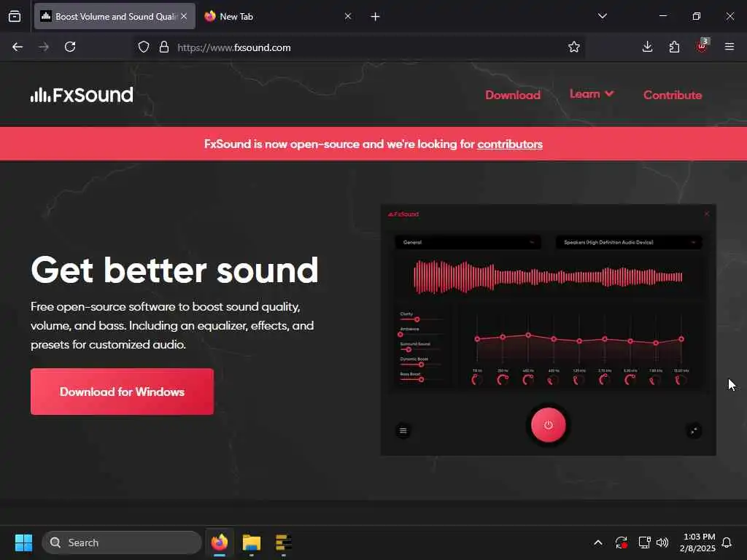Follow the contributors link in banner
The height and width of the screenshot is (560, 747).
[x=510, y=144]
